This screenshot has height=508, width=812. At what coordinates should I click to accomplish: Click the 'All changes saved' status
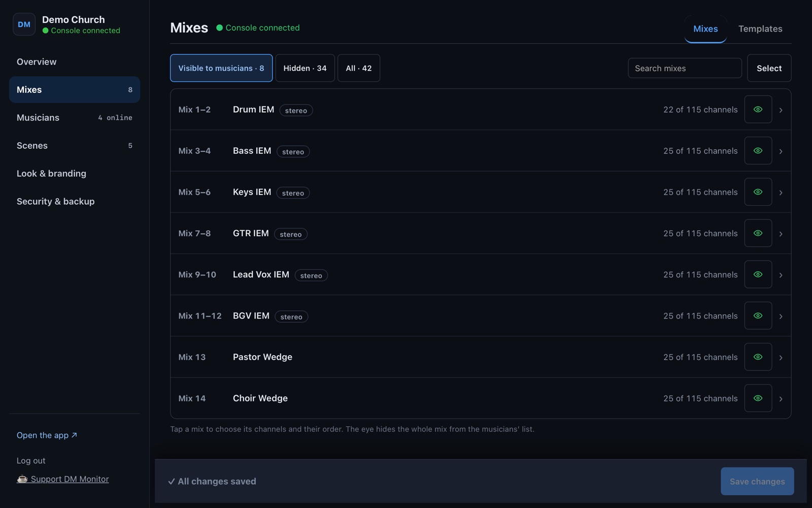(212, 481)
